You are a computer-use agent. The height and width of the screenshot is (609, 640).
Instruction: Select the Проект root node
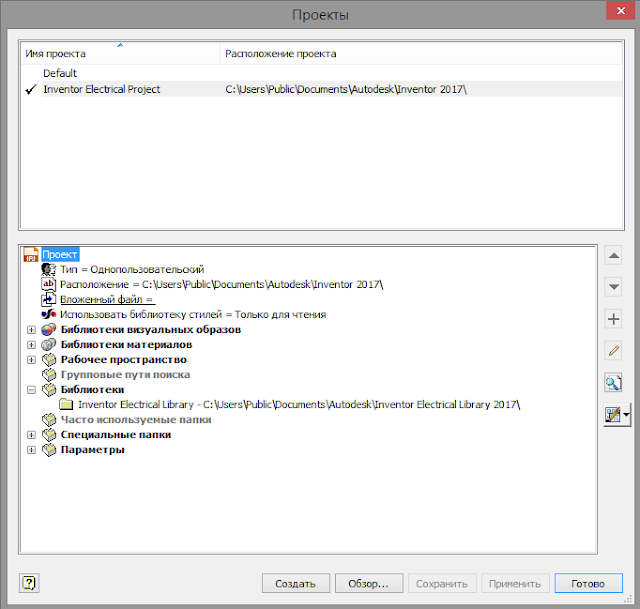(60, 254)
